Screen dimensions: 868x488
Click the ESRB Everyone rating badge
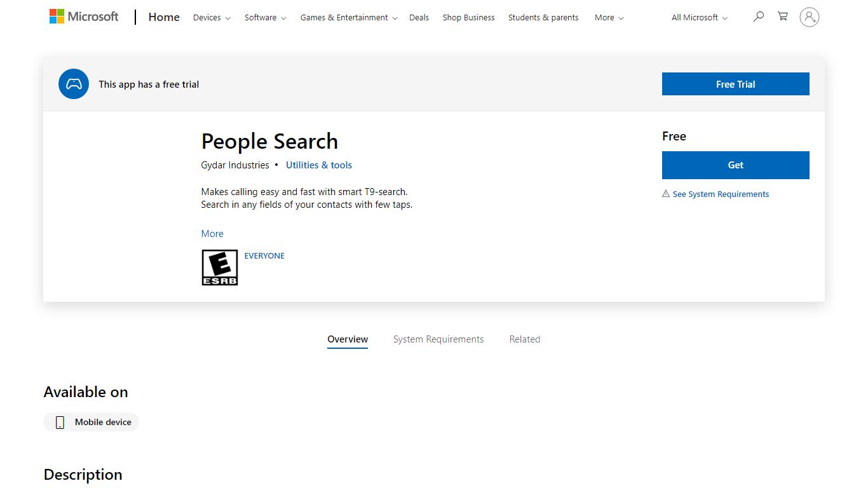(220, 267)
